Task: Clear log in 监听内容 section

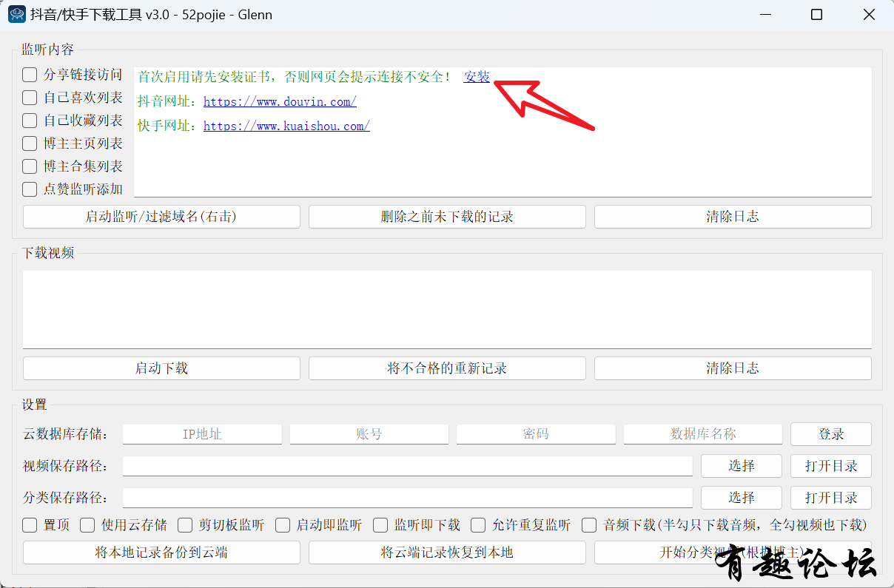Action: coord(733,217)
